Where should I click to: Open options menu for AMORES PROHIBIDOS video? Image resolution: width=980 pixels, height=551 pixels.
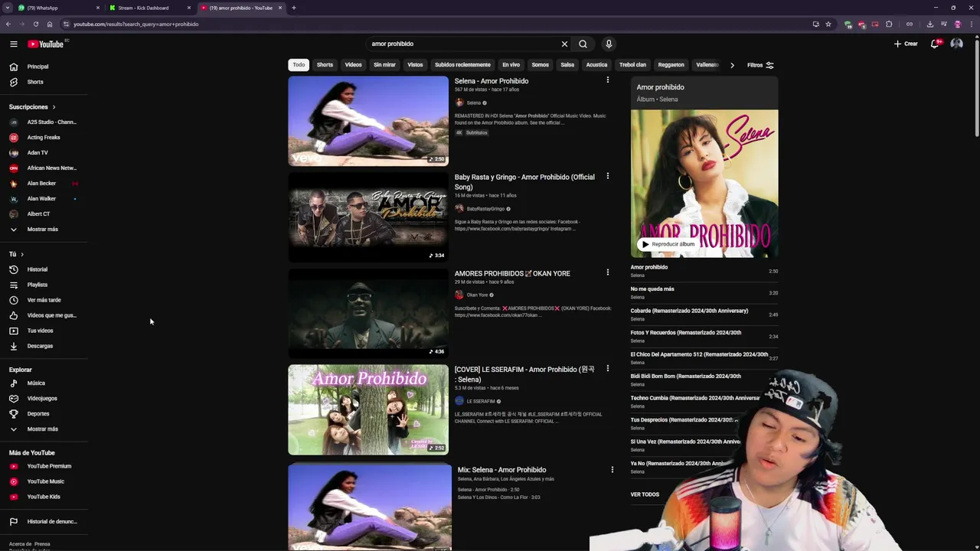[608, 272]
